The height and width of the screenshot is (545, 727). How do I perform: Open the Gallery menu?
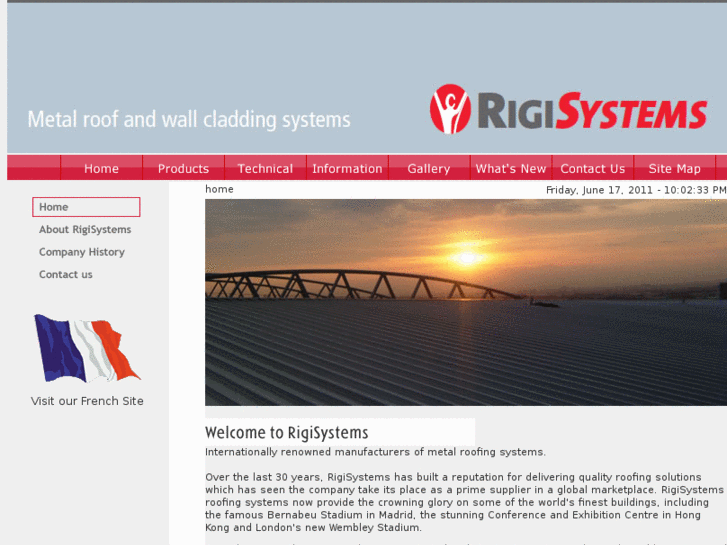pos(429,168)
